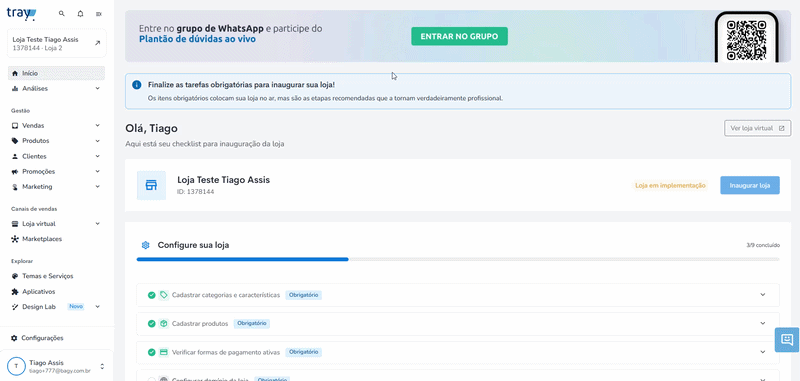Toggle check on Cadastrar categorias e características
This screenshot has width=800, height=381.
[152, 295]
